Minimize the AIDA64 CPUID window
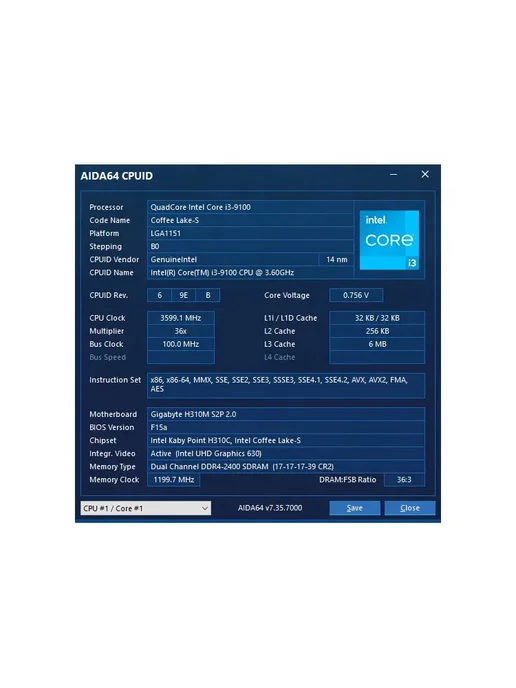This screenshot has height=688, width=516. coord(394,175)
